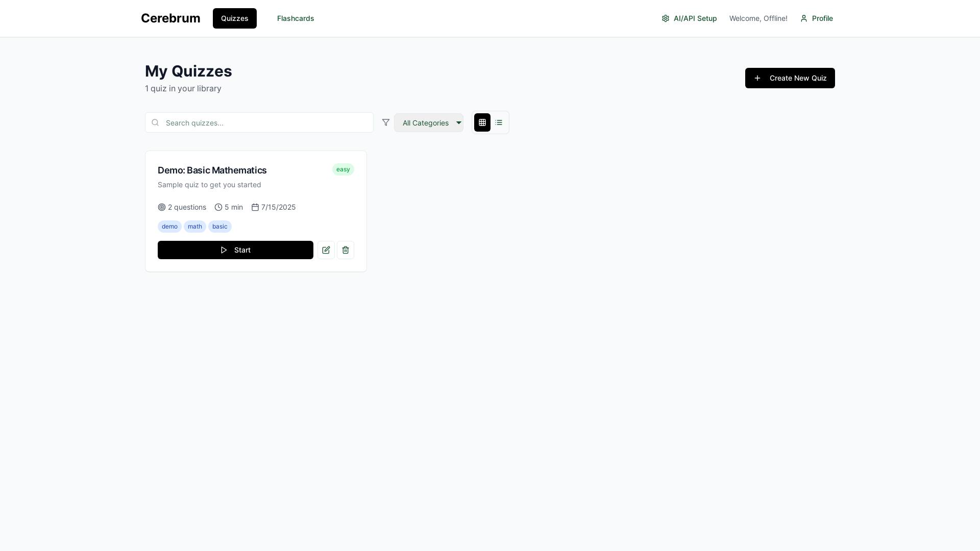Start the Basic Mathematics quiz
Viewport: 980px width, 551px height.
(x=235, y=250)
